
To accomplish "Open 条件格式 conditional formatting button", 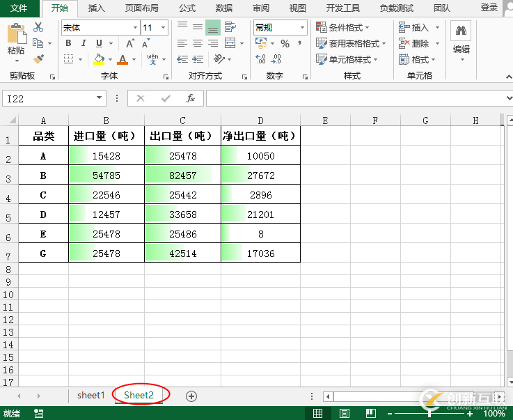I will [342, 27].
